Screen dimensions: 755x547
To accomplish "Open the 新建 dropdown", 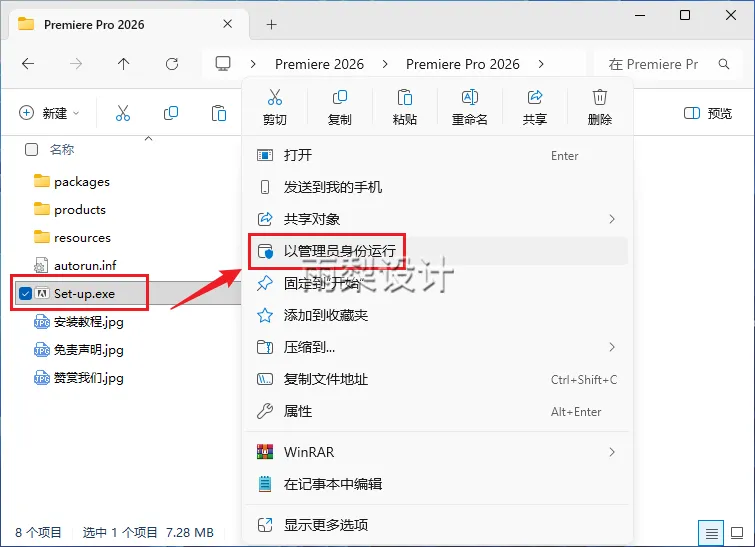I will pyautogui.click(x=49, y=113).
